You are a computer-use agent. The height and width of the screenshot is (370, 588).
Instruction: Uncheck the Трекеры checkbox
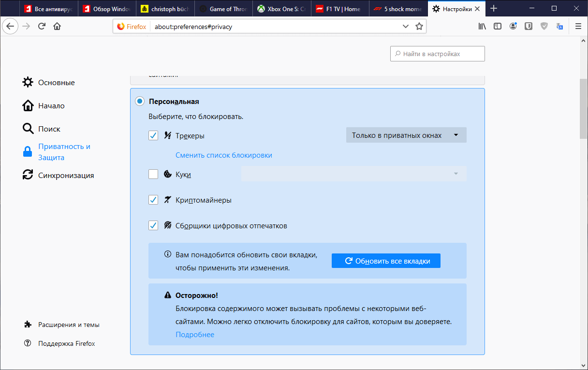tap(153, 135)
